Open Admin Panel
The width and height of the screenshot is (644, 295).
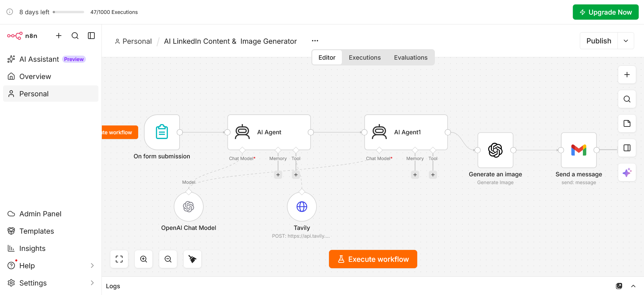pyautogui.click(x=51, y=214)
